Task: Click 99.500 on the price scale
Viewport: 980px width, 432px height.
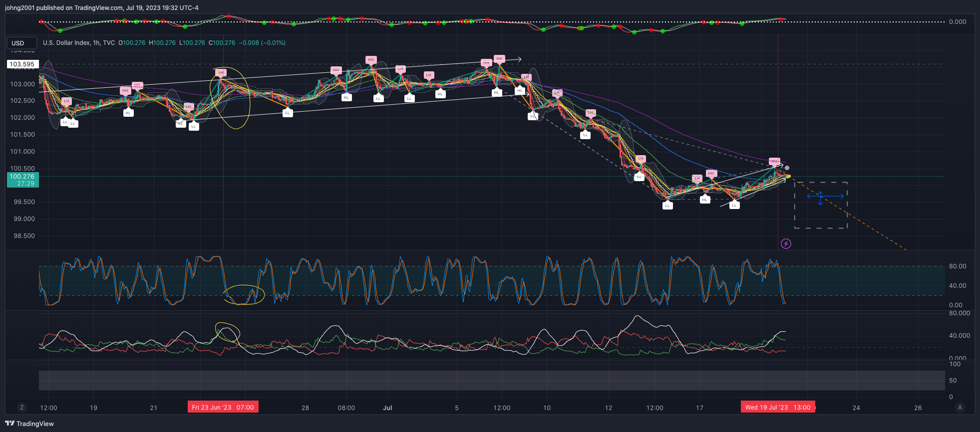Action: pyautogui.click(x=24, y=202)
